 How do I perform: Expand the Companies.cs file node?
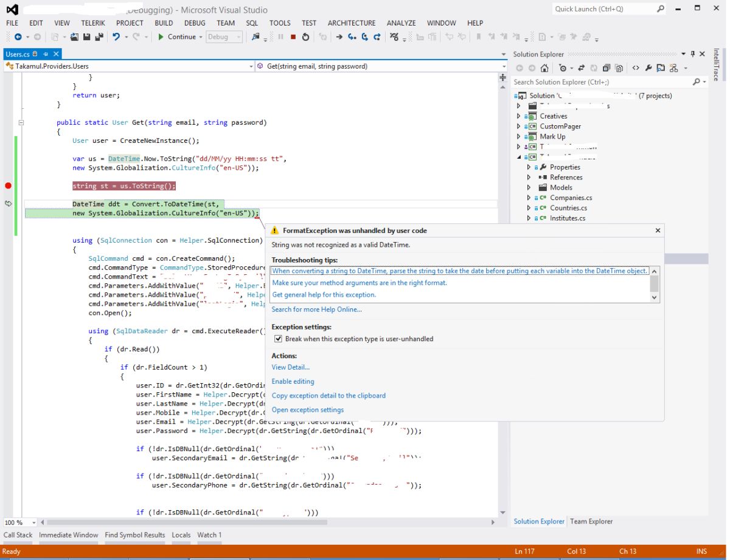tap(529, 198)
